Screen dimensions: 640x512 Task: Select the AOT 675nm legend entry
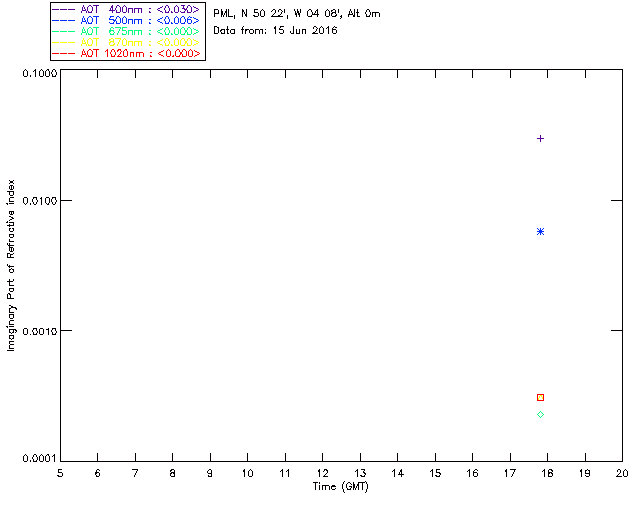click(126, 31)
